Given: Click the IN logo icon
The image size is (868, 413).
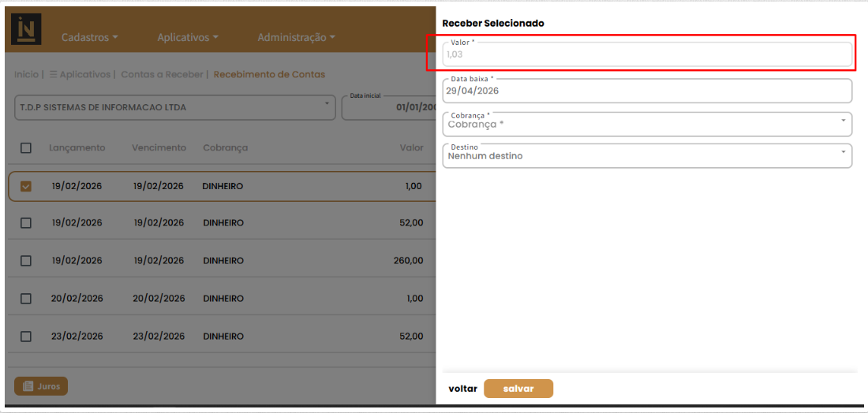Looking at the screenshot, I should point(26,29).
